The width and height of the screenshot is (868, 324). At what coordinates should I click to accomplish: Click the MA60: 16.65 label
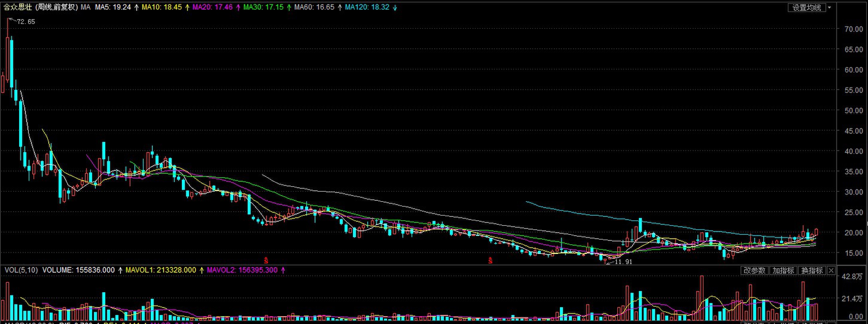pyautogui.click(x=314, y=7)
